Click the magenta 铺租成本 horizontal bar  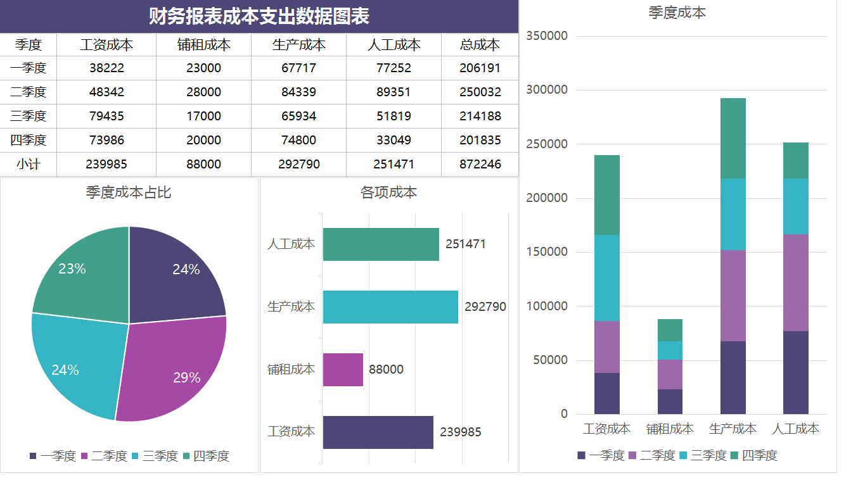point(343,370)
